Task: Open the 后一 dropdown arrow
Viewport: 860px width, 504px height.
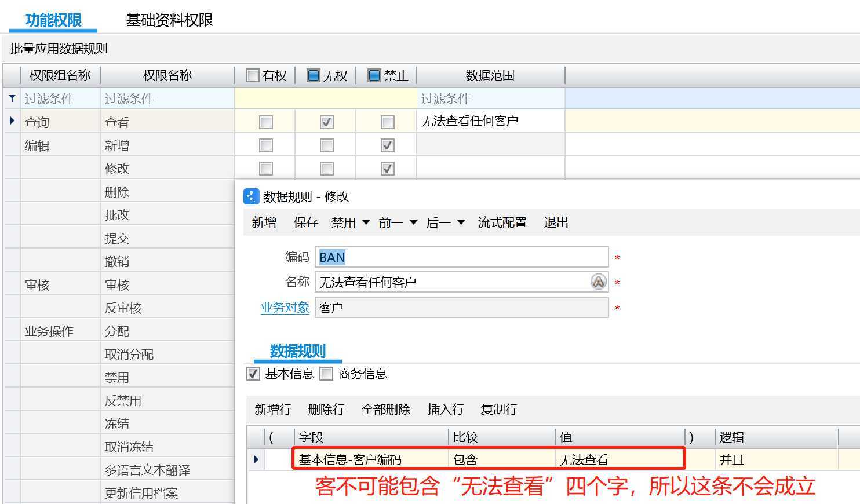Action: (461, 222)
